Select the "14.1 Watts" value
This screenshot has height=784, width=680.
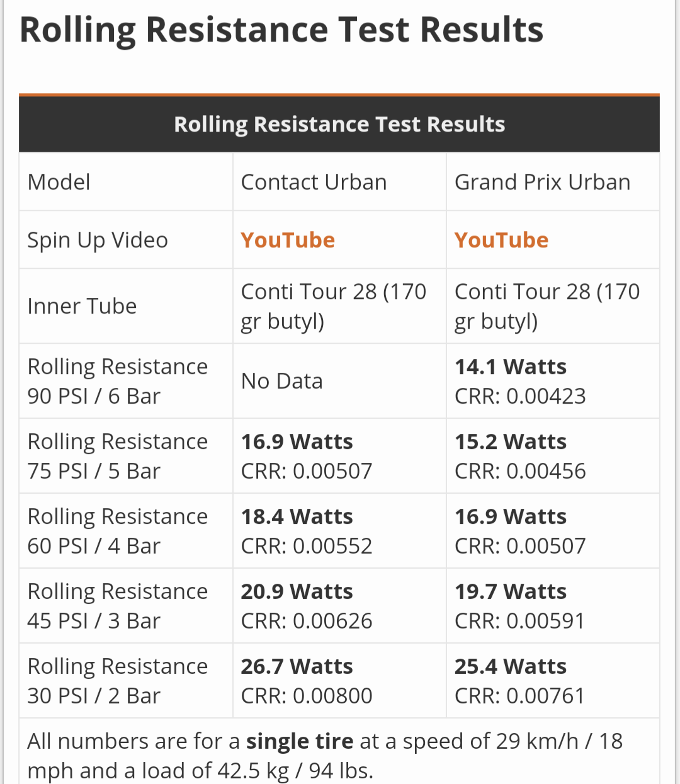coord(511,366)
